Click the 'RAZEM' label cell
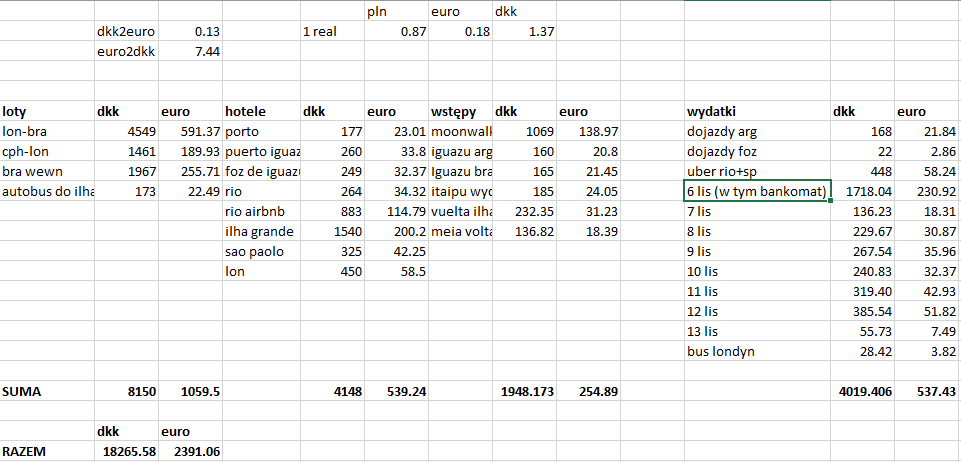The image size is (961, 462). (x=47, y=451)
